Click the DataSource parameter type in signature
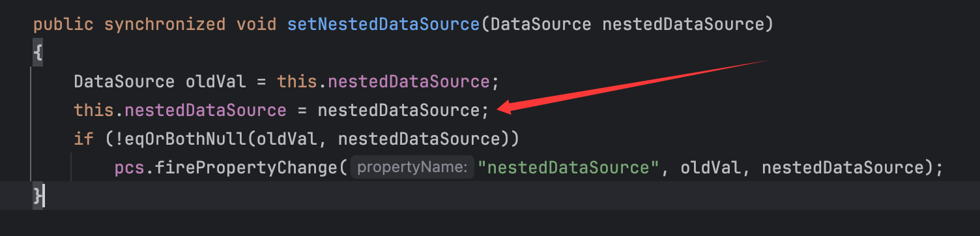 (541, 25)
